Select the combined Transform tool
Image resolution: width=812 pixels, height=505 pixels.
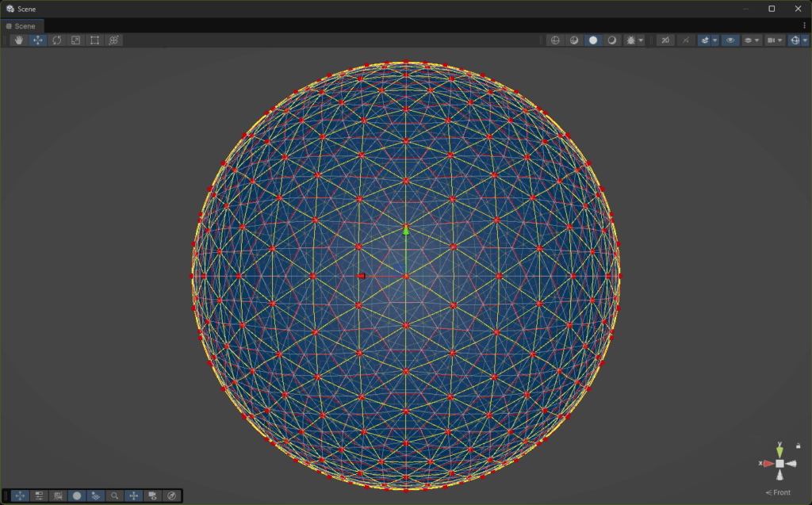pos(114,40)
